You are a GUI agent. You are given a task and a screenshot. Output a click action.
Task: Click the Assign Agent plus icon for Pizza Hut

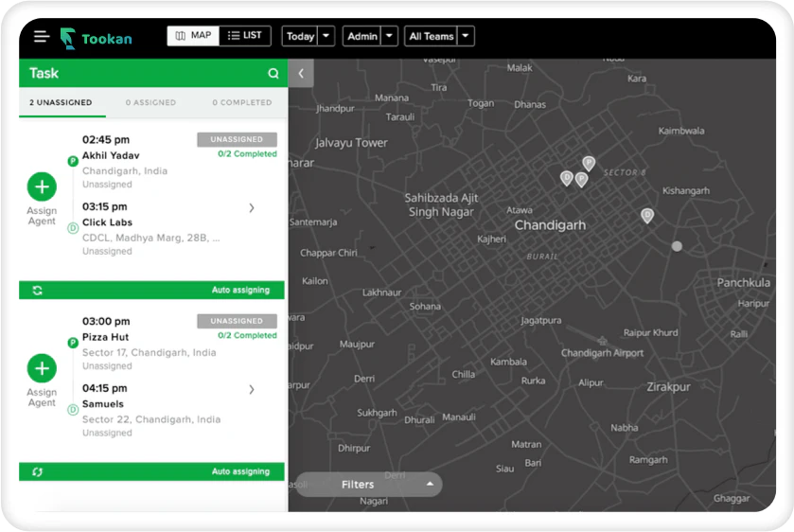tap(42, 368)
